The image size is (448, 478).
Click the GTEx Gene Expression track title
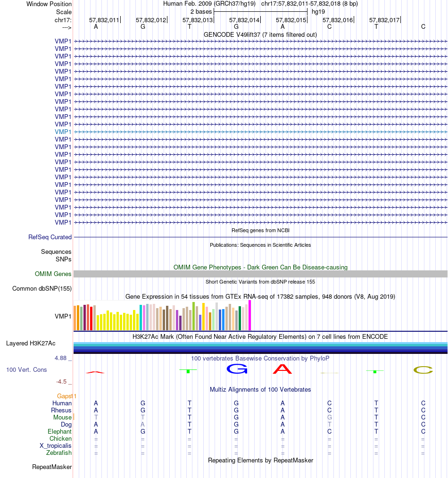(260, 296)
